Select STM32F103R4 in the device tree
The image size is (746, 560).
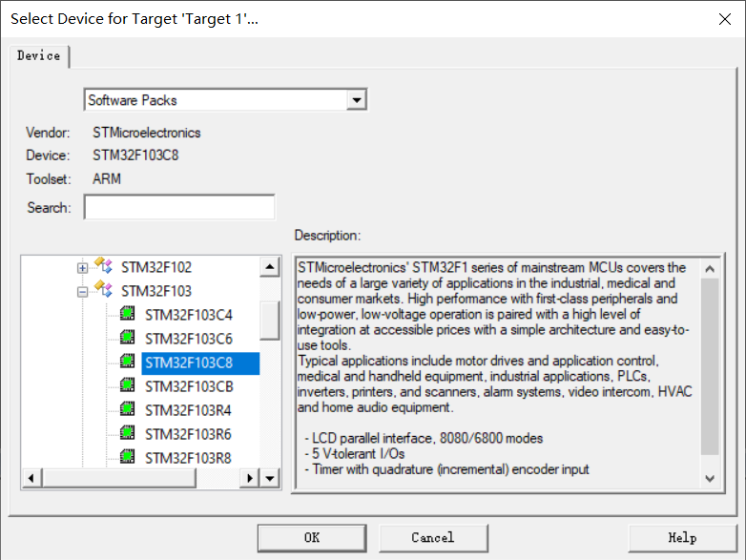pyautogui.click(x=188, y=410)
